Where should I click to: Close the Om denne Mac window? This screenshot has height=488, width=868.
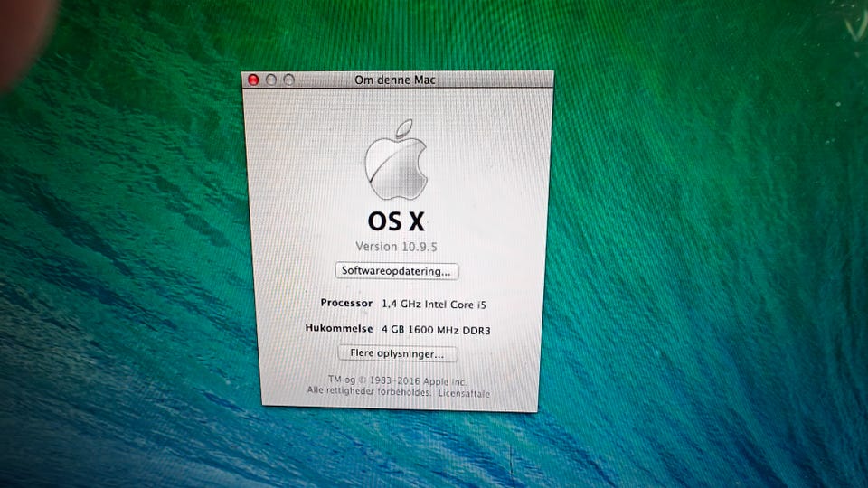click(x=253, y=80)
